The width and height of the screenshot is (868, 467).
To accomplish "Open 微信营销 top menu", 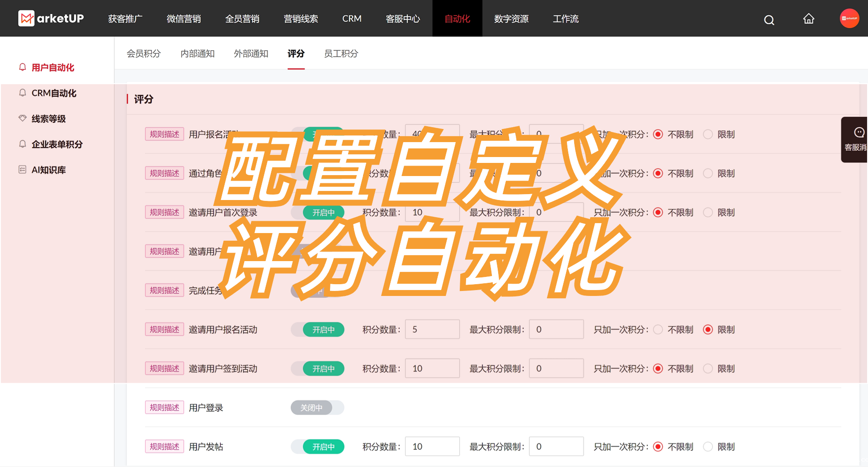I will (184, 19).
